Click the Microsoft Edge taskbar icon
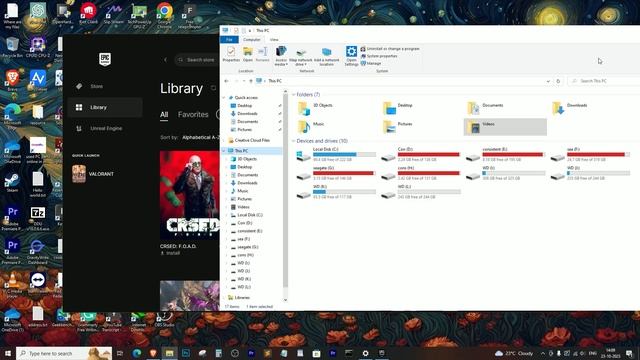The height and width of the screenshot is (360, 640). (136, 353)
